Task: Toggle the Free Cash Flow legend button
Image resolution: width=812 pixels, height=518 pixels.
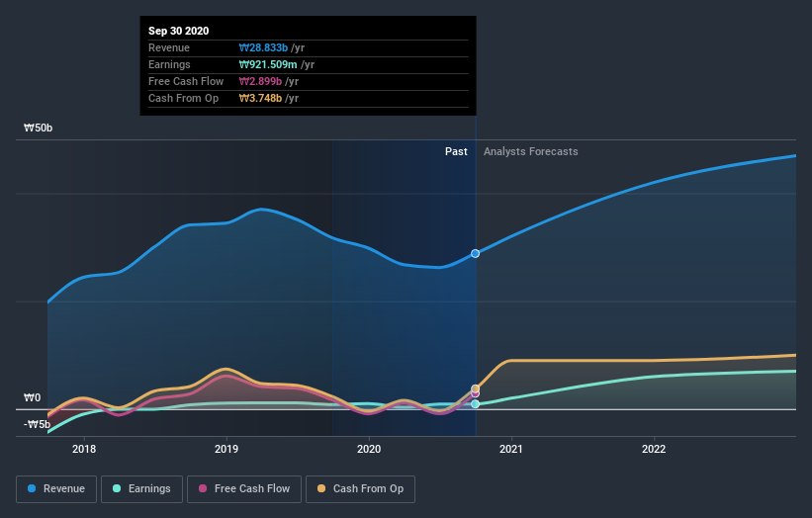Action: coord(244,489)
